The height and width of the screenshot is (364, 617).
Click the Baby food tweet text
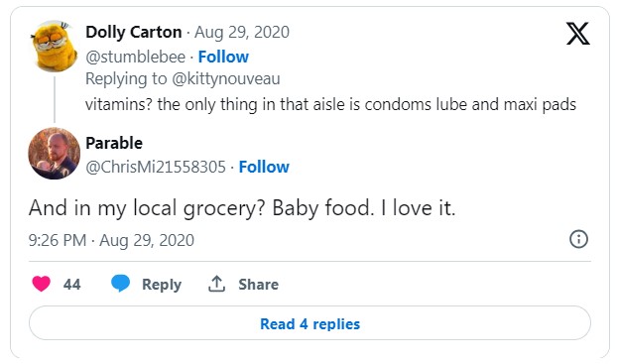tap(242, 207)
